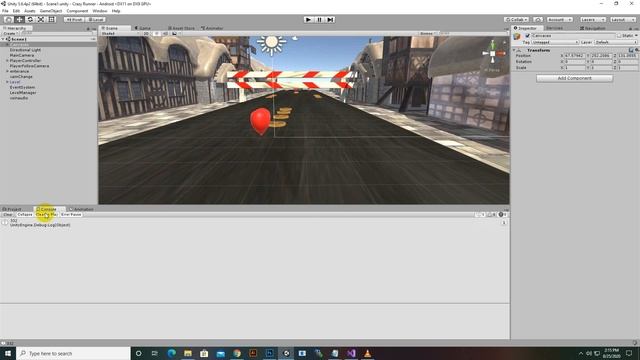
Task: Open the Shaded draw mode dropdown
Action: click(x=119, y=33)
